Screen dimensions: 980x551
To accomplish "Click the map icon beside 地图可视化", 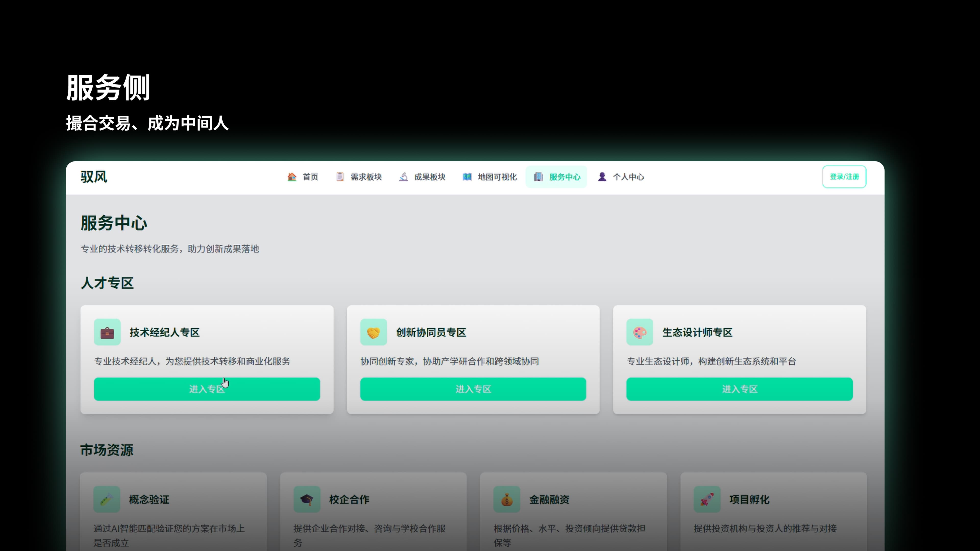I will [x=467, y=177].
